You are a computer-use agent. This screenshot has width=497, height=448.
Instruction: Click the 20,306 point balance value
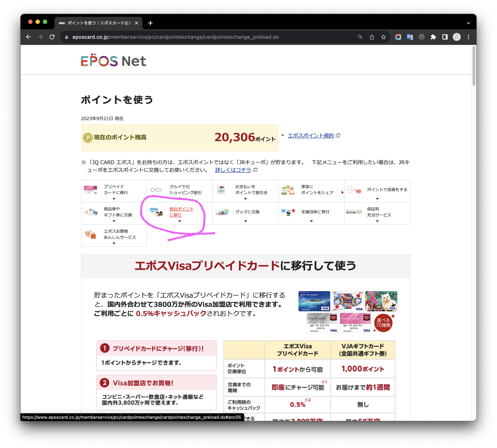pos(234,137)
